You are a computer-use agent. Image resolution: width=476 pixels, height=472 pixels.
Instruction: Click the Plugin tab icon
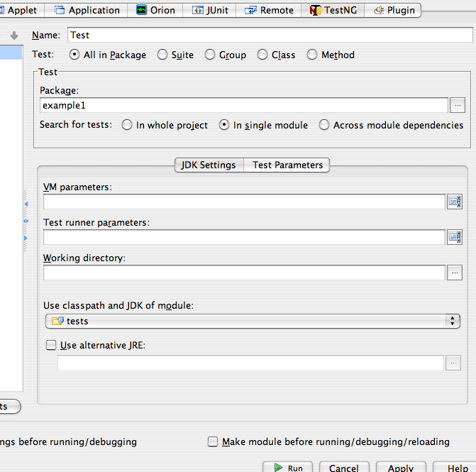tap(380, 10)
